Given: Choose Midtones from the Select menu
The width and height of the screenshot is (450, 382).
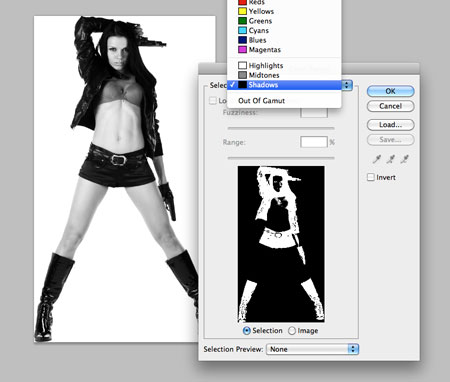Looking at the screenshot, I should pyautogui.click(x=284, y=75).
